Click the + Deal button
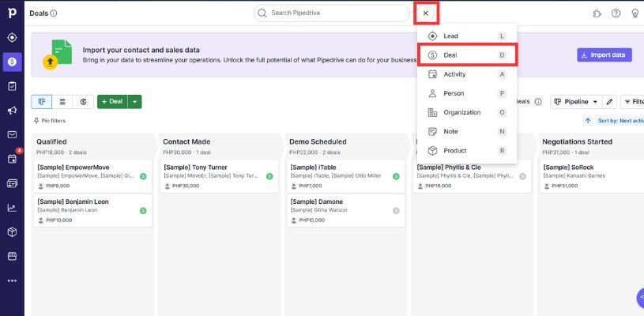Image resolution: width=644 pixels, height=316 pixels. (112, 102)
